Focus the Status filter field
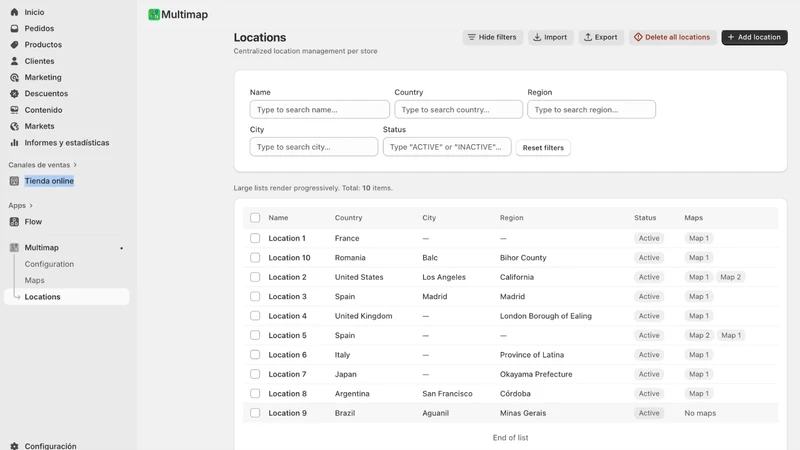This screenshot has width=800, height=450. 447,147
